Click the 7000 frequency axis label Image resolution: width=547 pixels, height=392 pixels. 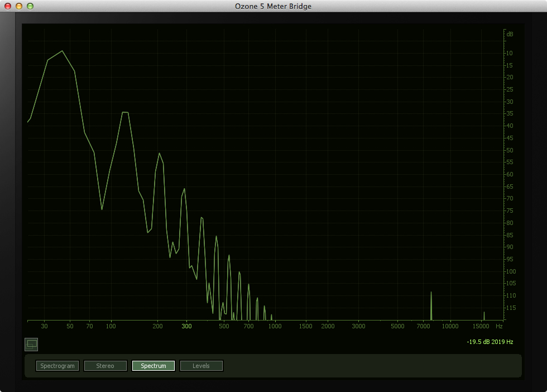coord(423,326)
